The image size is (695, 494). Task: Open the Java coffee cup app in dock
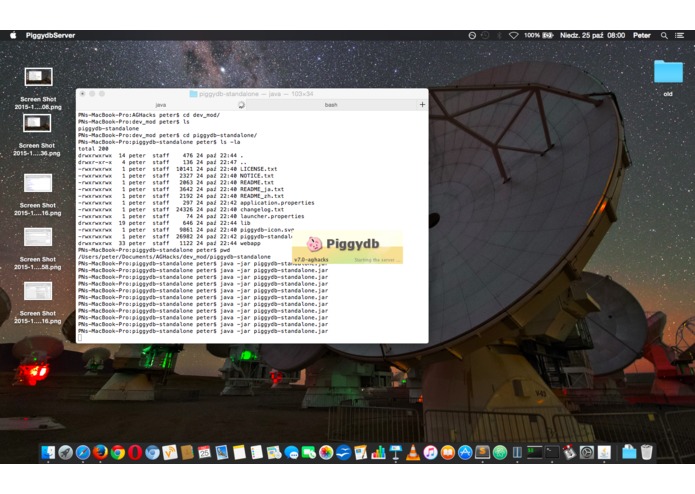(x=604, y=453)
